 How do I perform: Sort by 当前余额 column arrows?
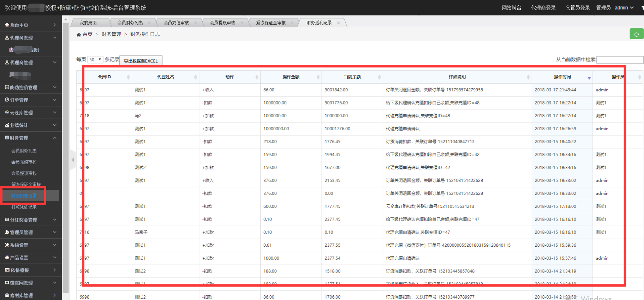click(x=380, y=77)
